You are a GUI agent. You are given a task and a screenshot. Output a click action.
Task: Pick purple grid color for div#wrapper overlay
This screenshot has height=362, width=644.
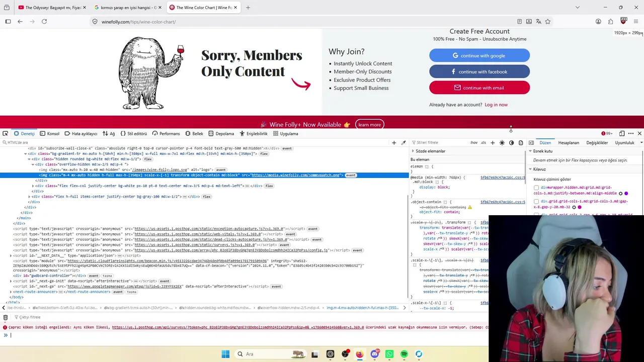[626, 193]
